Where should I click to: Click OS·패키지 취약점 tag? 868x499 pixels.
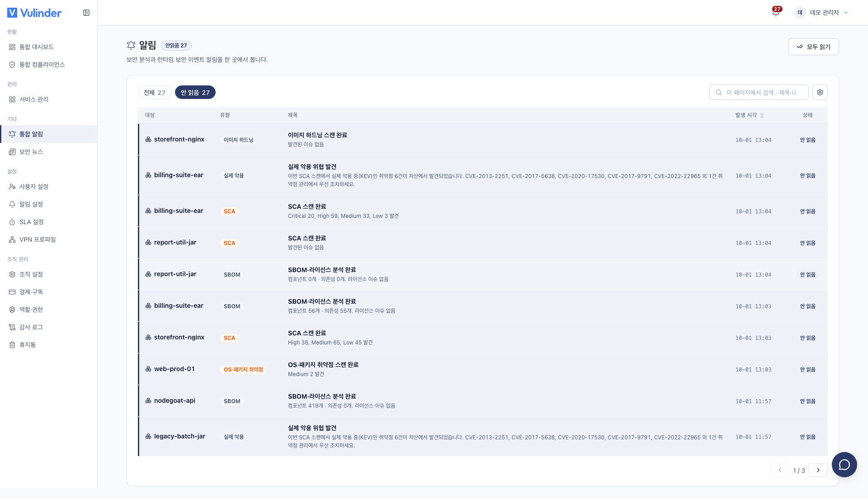(243, 370)
